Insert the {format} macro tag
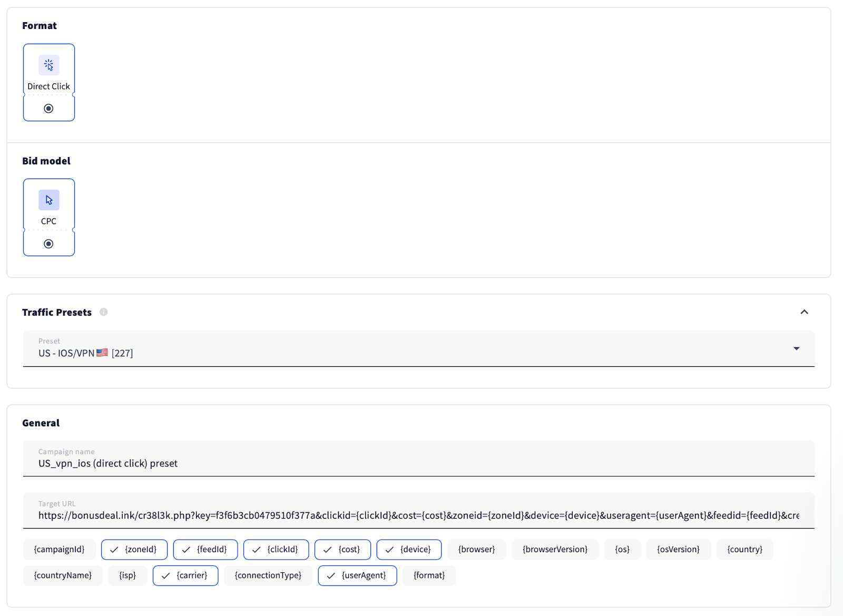This screenshot has height=616, width=843. [429, 575]
